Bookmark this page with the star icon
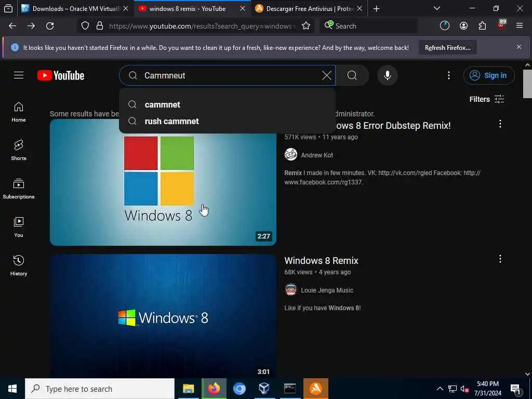Viewport: 532px width, 399px height. click(x=305, y=26)
